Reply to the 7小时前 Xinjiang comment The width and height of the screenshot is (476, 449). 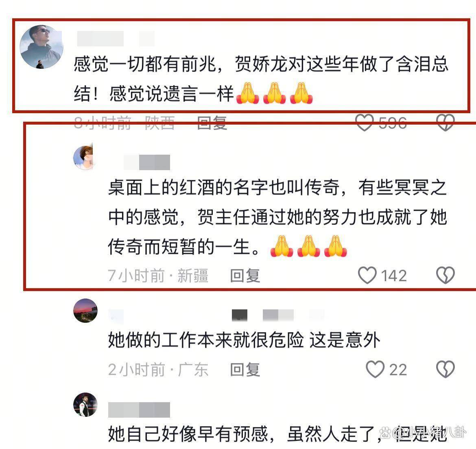point(245,276)
